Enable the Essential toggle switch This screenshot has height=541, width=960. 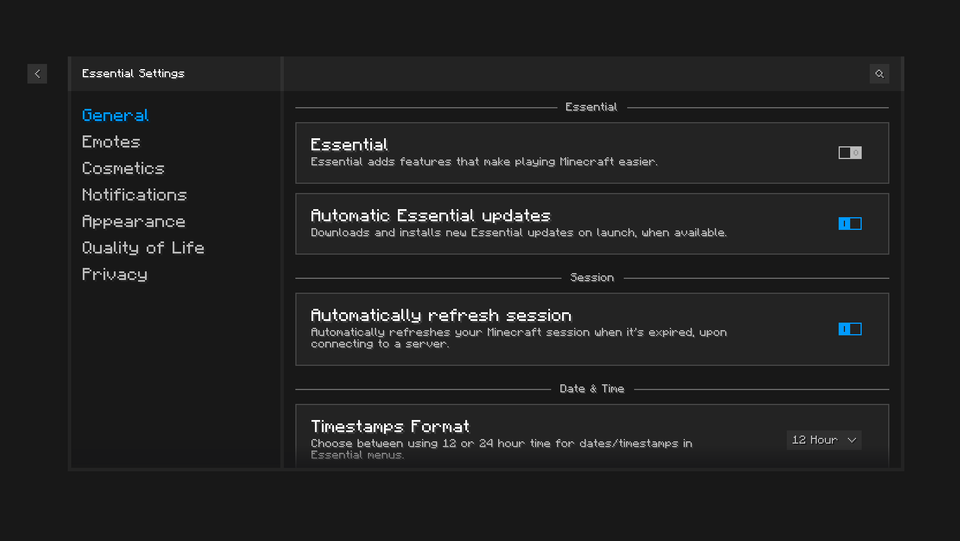click(x=850, y=153)
